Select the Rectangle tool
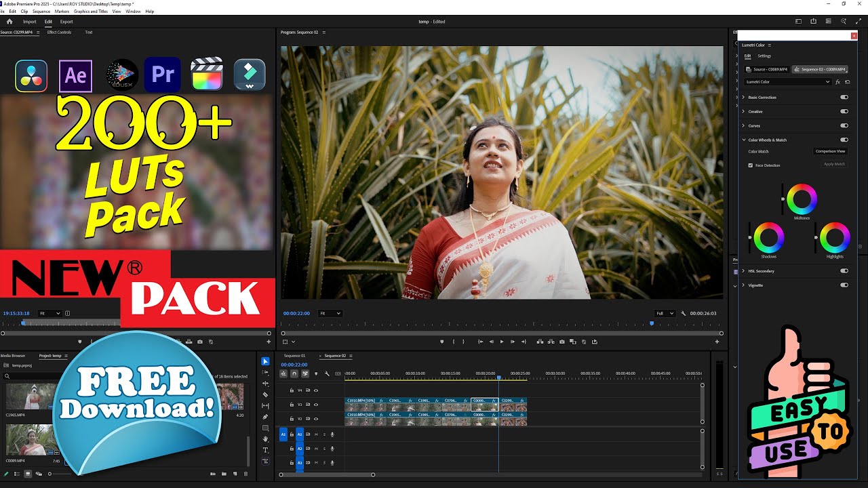 coord(265,428)
